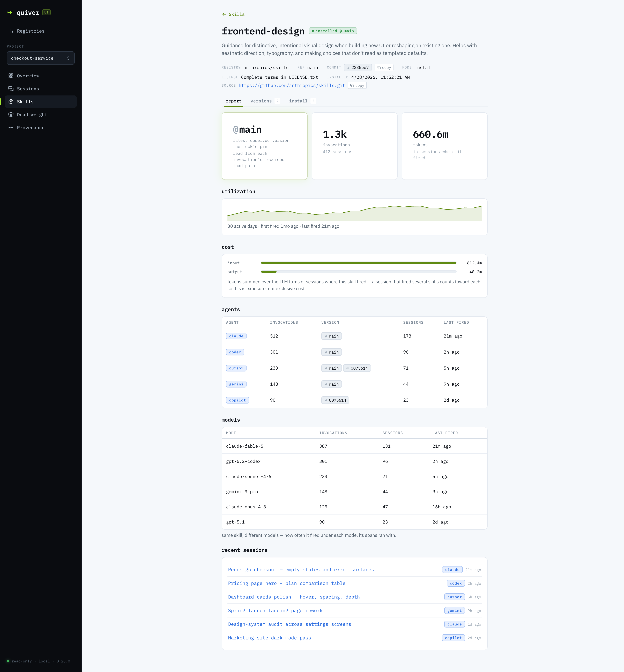Click the Provenance commit icon
Viewport: 624px width, 672px height.
click(x=11, y=128)
